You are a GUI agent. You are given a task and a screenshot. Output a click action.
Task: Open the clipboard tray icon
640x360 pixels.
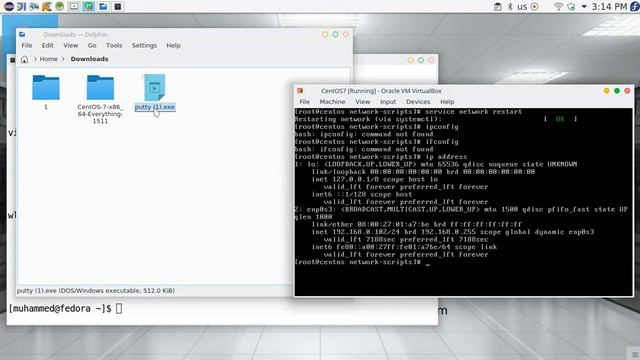click(x=498, y=7)
